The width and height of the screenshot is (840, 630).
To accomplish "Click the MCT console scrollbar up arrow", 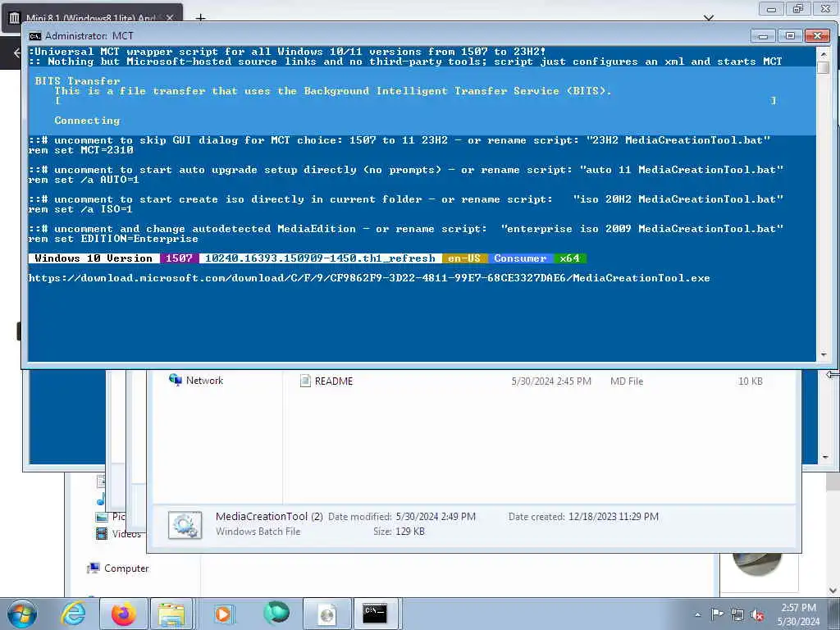I will point(824,52).
